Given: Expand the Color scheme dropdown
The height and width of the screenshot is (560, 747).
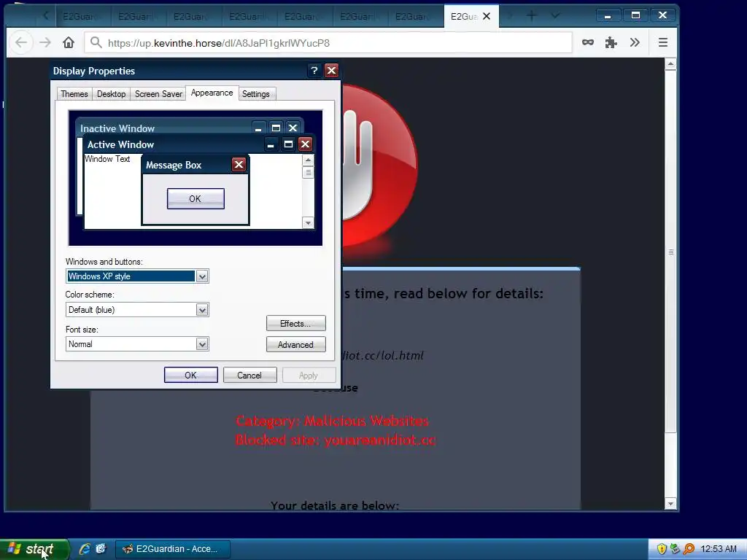Looking at the screenshot, I should (x=202, y=310).
